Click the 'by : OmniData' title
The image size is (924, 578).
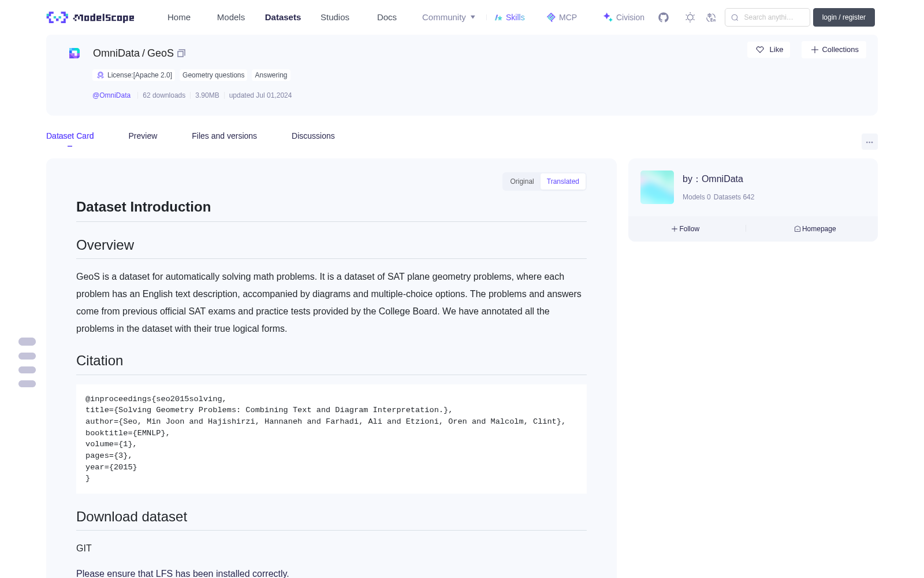coord(713,179)
